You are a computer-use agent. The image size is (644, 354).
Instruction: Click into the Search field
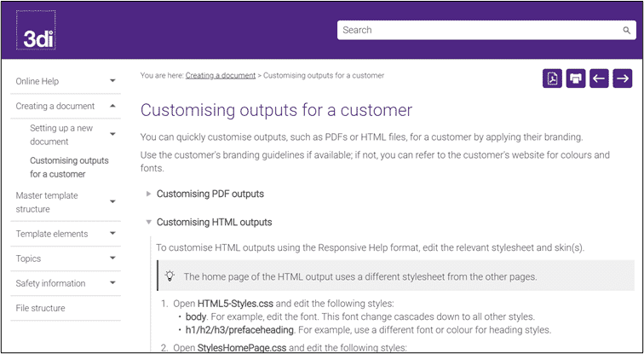coord(480,30)
